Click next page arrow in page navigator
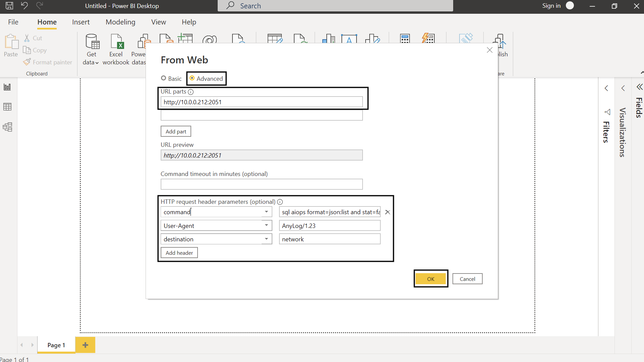This screenshot has height=362, width=644. [x=32, y=345]
